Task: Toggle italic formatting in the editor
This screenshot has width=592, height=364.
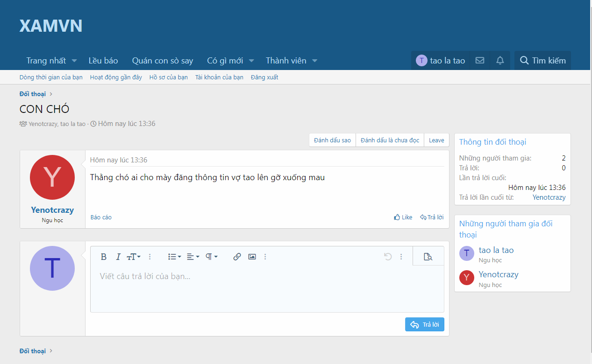Action: [118, 257]
